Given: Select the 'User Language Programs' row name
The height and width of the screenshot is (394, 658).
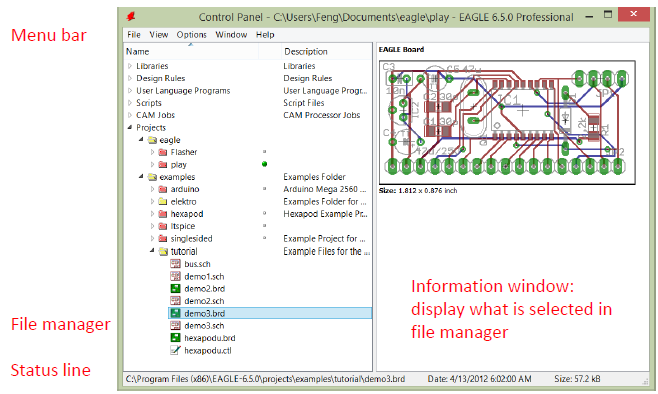Looking at the screenshot, I should coord(183,91).
